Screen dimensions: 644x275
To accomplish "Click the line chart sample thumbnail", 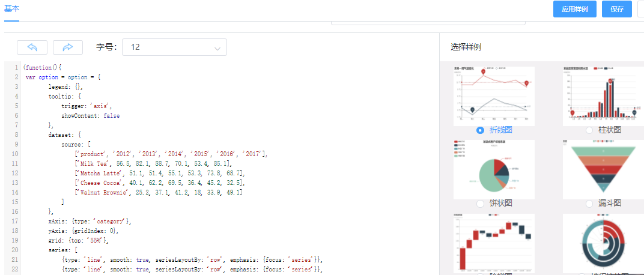I will pos(494,95).
